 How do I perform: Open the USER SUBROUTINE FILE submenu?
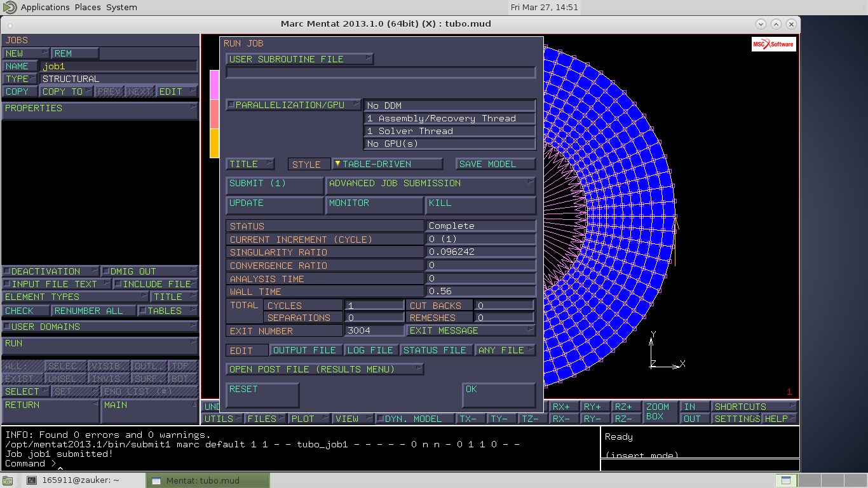[x=300, y=59]
